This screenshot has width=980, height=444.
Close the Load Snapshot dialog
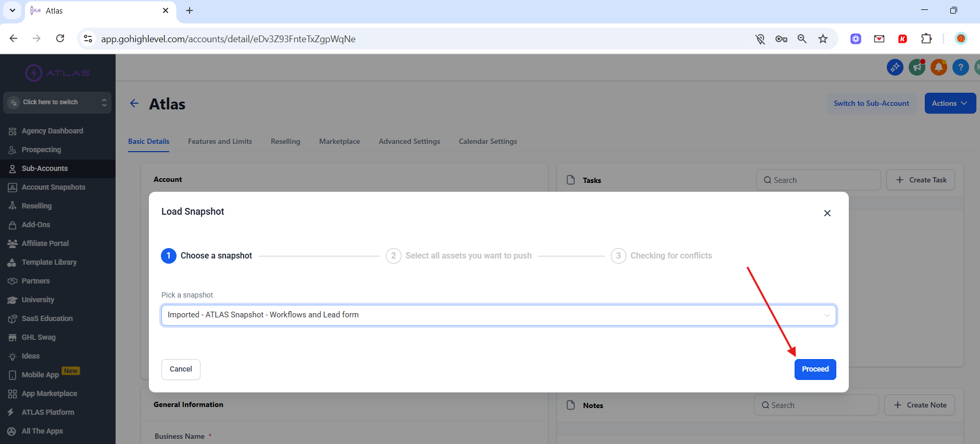pos(827,213)
